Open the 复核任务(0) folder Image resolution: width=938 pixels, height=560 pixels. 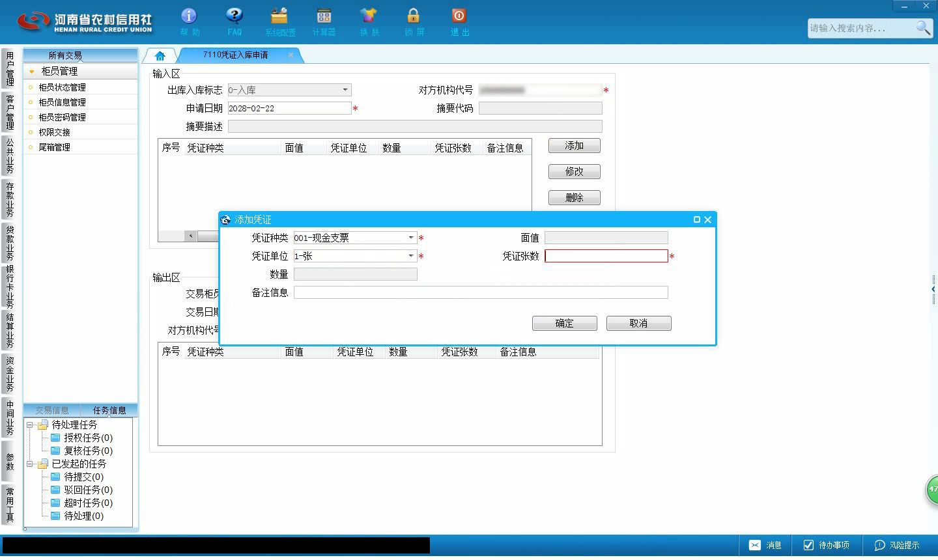coord(81,451)
